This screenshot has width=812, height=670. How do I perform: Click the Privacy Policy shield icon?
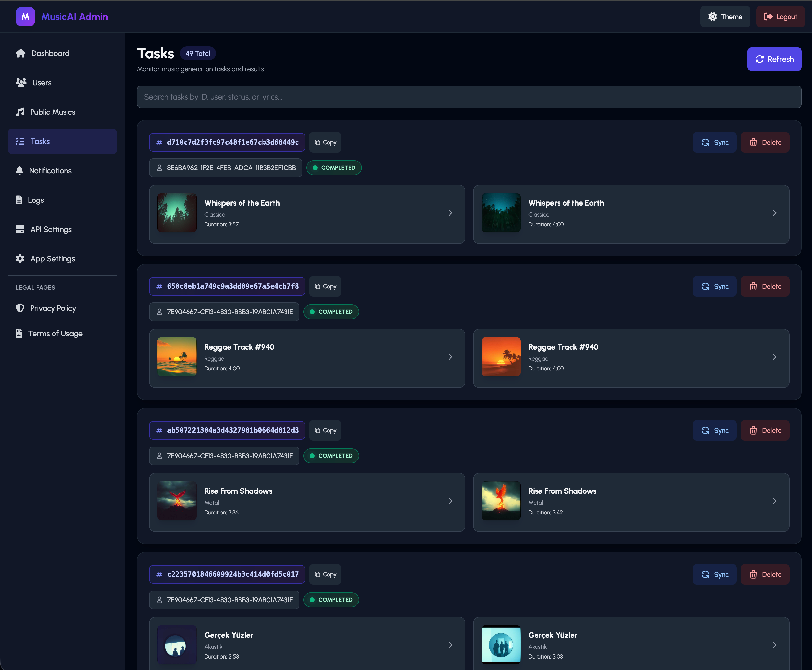(20, 308)
